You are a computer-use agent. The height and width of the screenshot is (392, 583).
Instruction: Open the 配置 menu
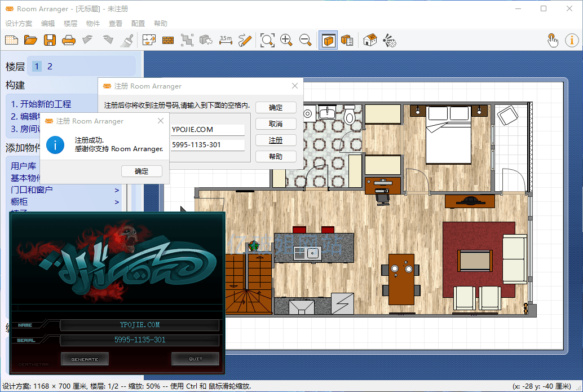point(138,24)
